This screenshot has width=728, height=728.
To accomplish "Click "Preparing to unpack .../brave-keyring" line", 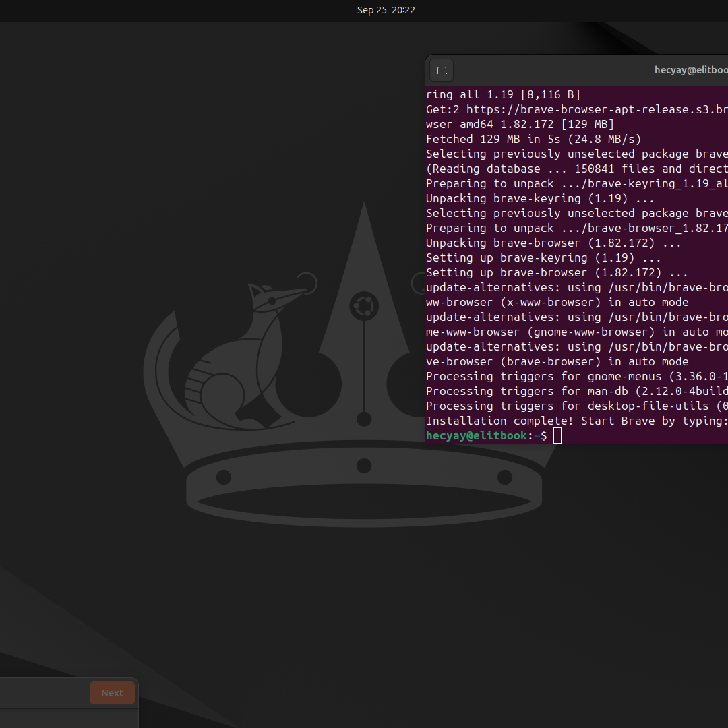I will [576, 183].
